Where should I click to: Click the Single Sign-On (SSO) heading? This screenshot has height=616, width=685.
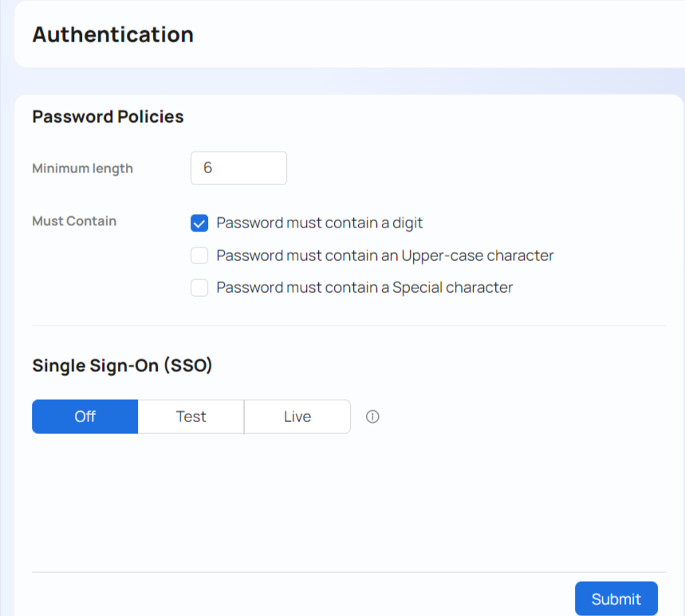(x=122, y=365)
